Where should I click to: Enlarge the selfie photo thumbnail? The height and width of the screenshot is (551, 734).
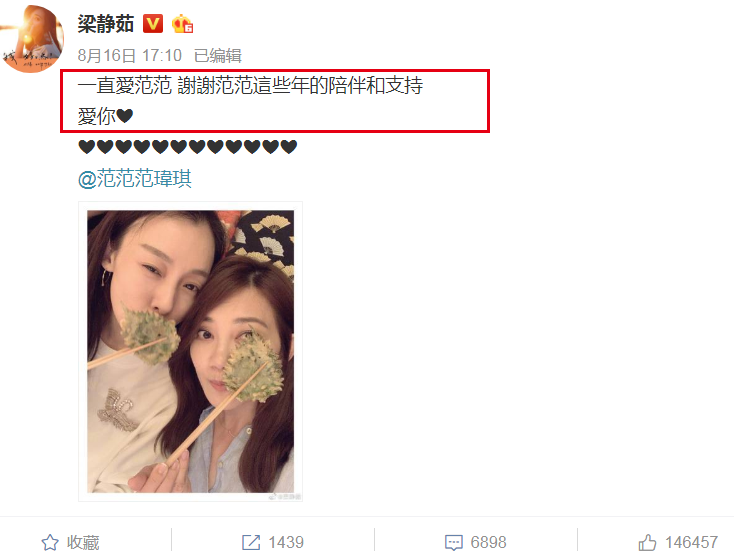click(191, 352)
